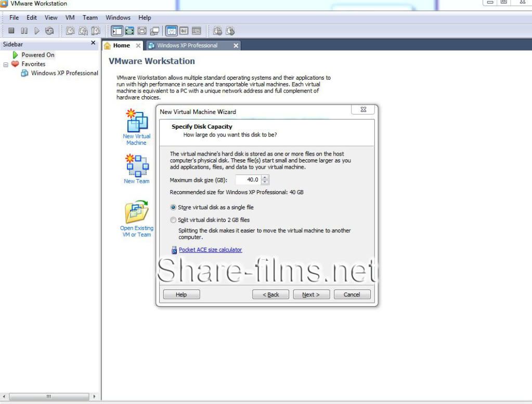
Task: Click the Back button in the wizard
Action: click(x=270, y=295)
